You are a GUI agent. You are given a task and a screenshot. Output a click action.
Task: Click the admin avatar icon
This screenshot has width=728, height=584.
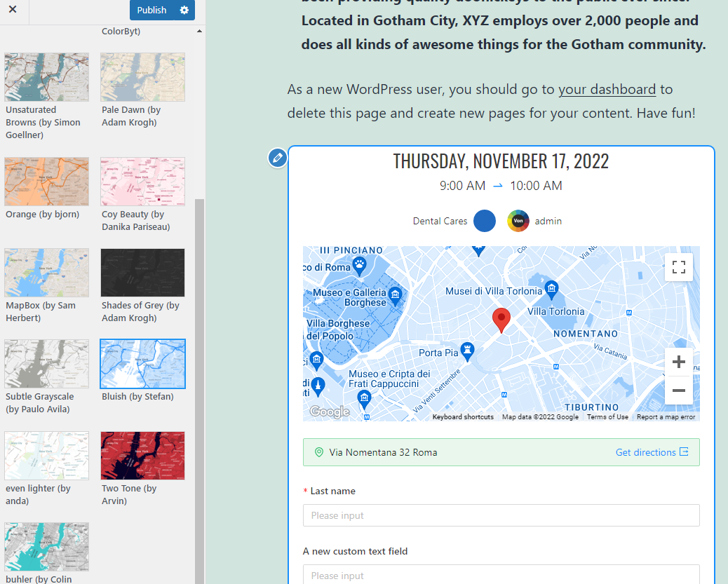click(x=518, y=221)
